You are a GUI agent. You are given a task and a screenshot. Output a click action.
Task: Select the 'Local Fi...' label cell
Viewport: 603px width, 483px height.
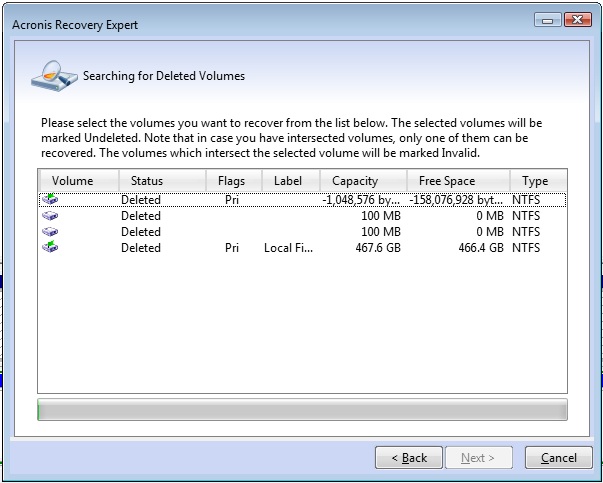pos(288,248)
